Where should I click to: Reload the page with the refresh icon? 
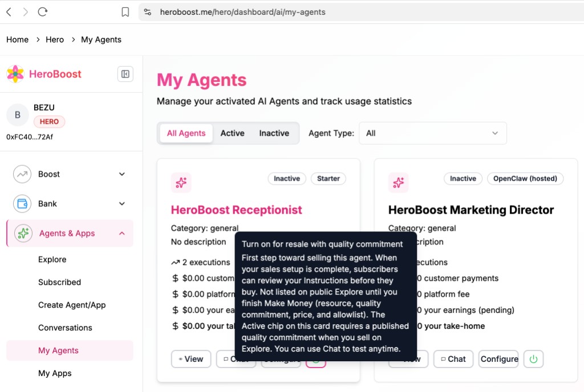(x=42, y=12)
